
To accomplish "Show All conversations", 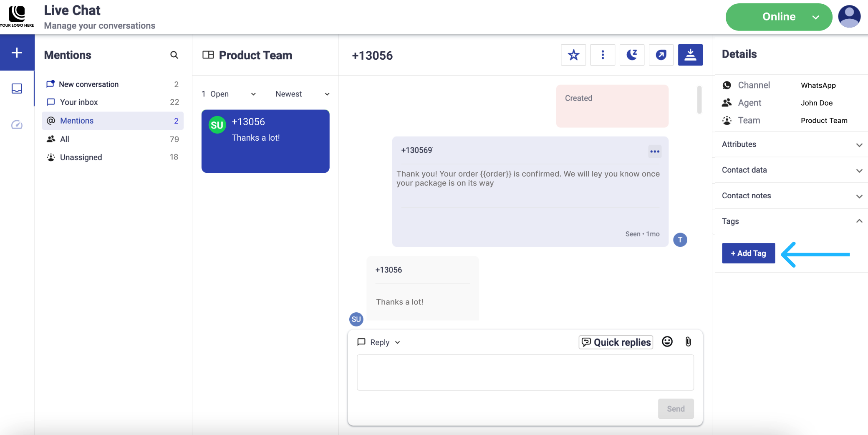I will pos(113,139).
